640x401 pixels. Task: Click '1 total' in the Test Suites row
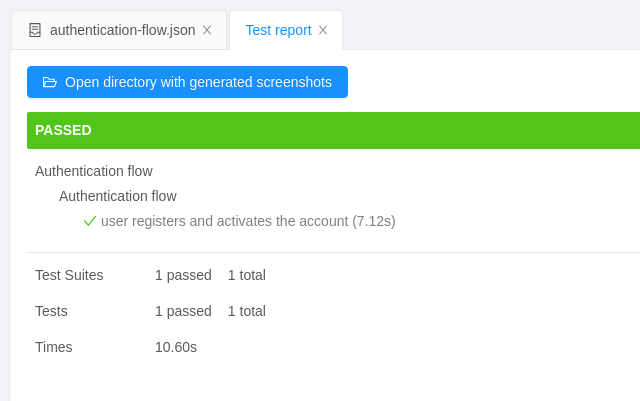247,275
